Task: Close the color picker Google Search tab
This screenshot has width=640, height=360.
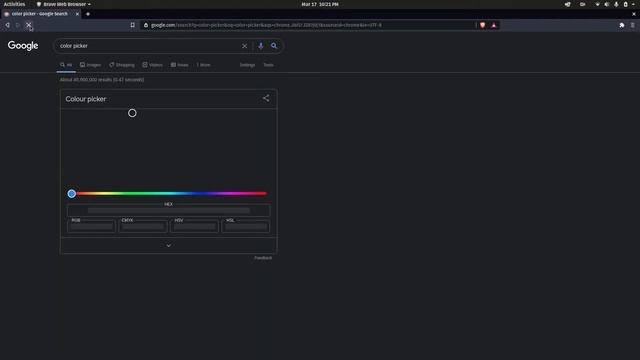Action: click(x=77, y=14)
